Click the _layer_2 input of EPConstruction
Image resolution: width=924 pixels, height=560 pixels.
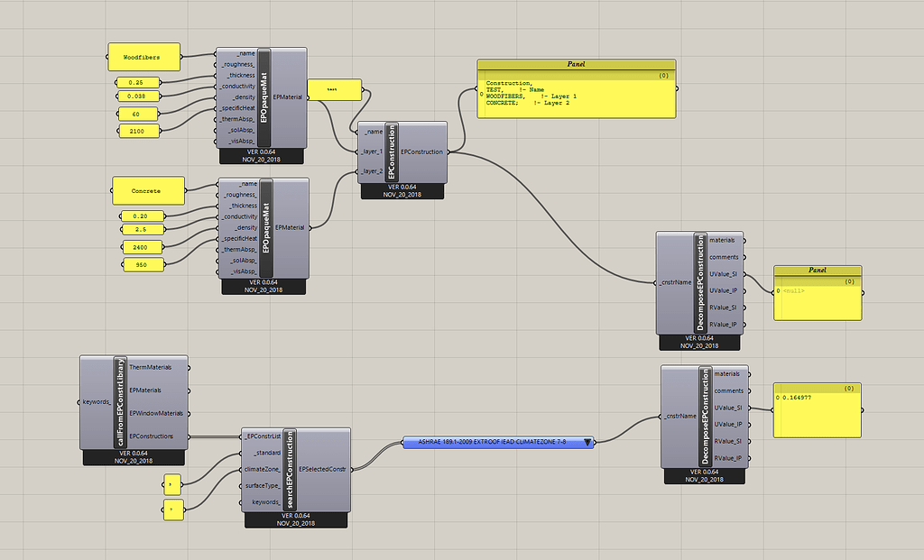click(372, 171)
